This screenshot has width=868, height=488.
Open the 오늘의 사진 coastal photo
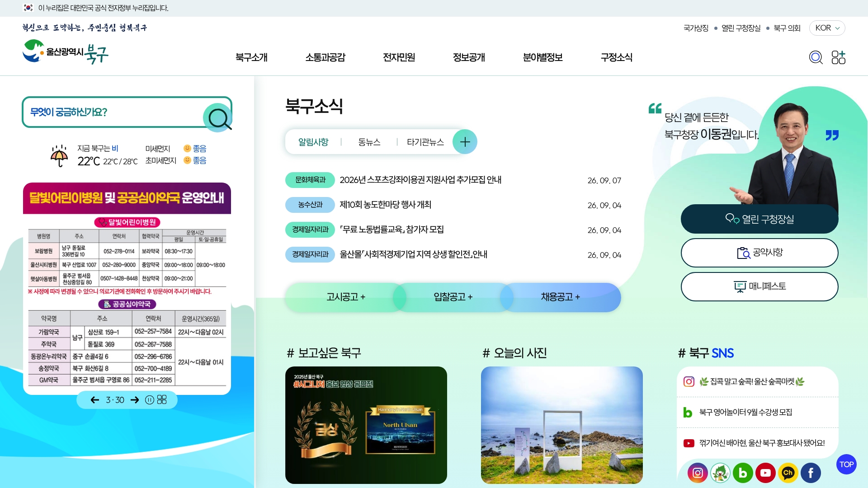pyautogui.click(x=561, y=425)
